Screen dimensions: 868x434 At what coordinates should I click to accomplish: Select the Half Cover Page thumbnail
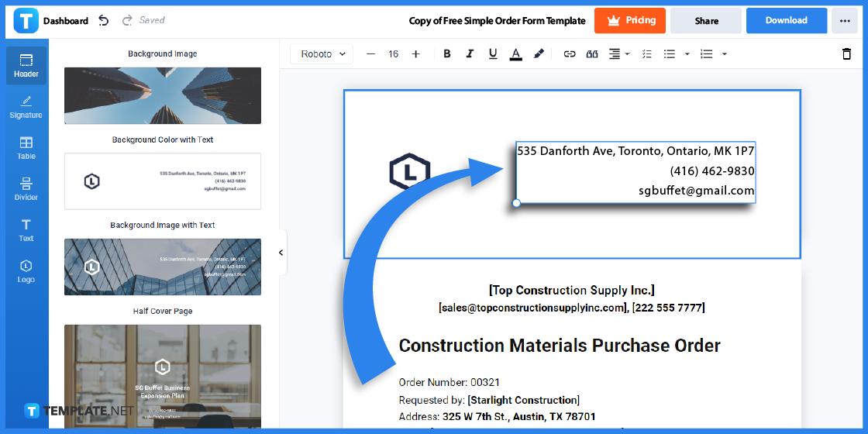click(163, 376)
